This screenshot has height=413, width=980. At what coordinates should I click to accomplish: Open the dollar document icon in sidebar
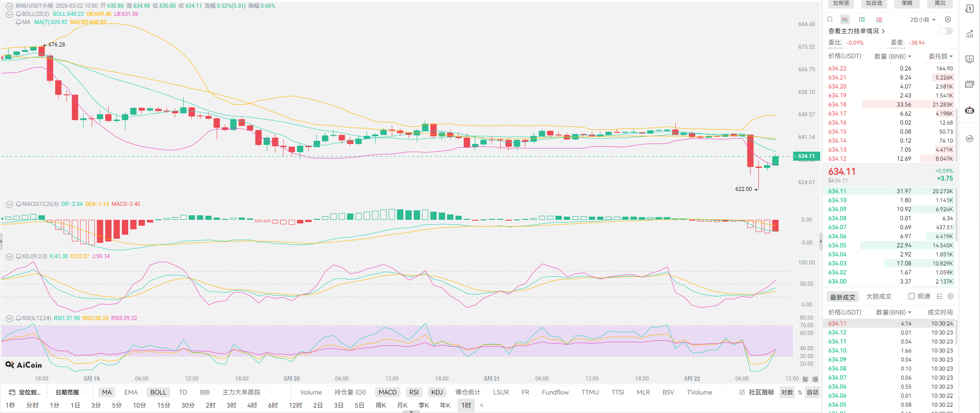click(x=969, y=9)
